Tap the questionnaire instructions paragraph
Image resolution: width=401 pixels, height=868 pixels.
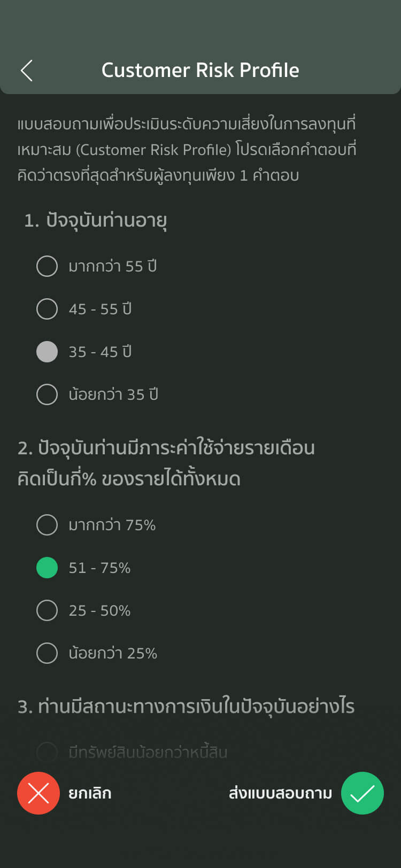click(187, 150)
